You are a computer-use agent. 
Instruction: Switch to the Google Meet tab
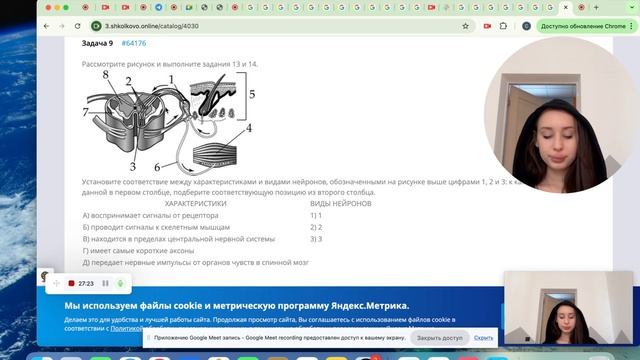point(189,7)
